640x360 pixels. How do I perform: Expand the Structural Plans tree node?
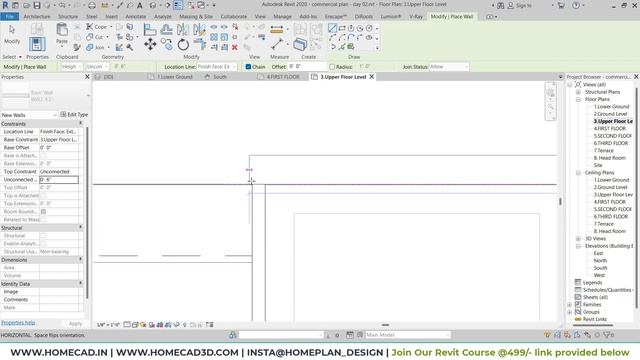click(578, 92)
